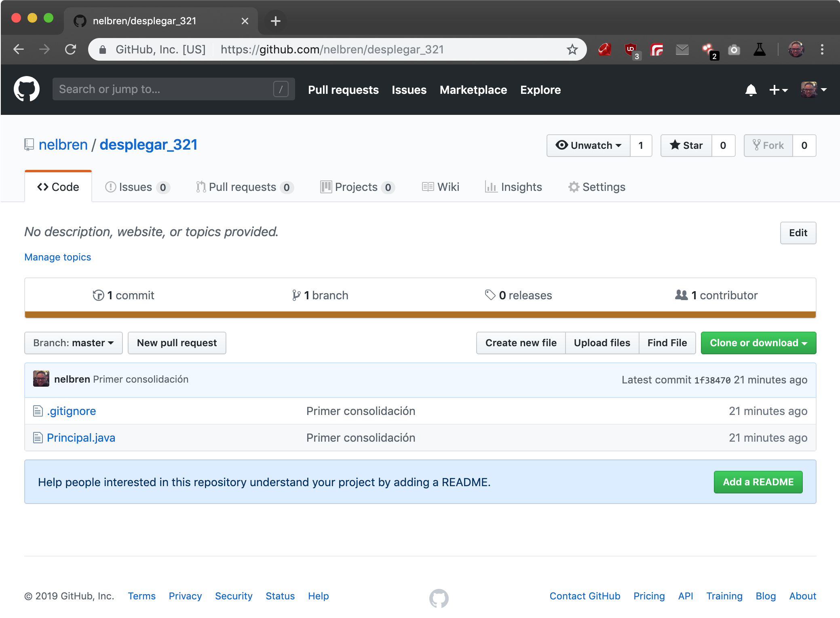
Task: Star the desplegar_321 repository
Action: point(686,146)
